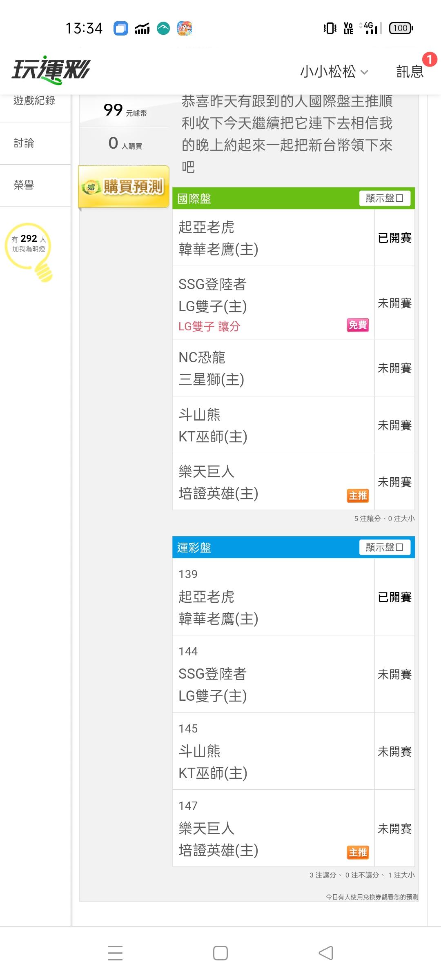Toggle 顯示盤口 in the 運彩盤 header
This screenshot has height=980, width=441.
(385, 547)
